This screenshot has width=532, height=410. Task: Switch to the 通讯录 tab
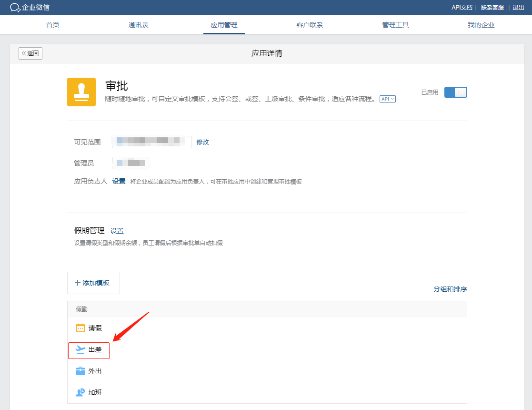(x=139, y=25)
